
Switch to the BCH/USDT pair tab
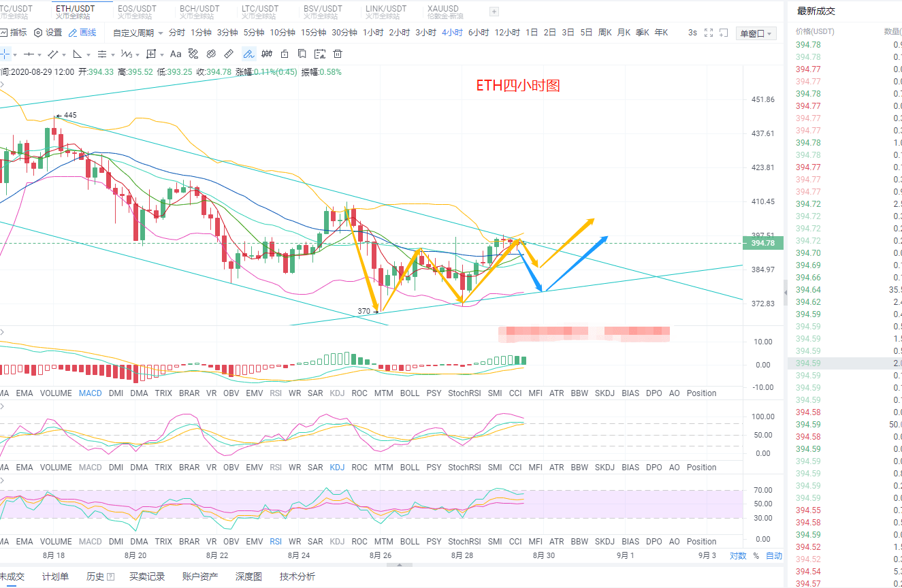click(199, 12)
